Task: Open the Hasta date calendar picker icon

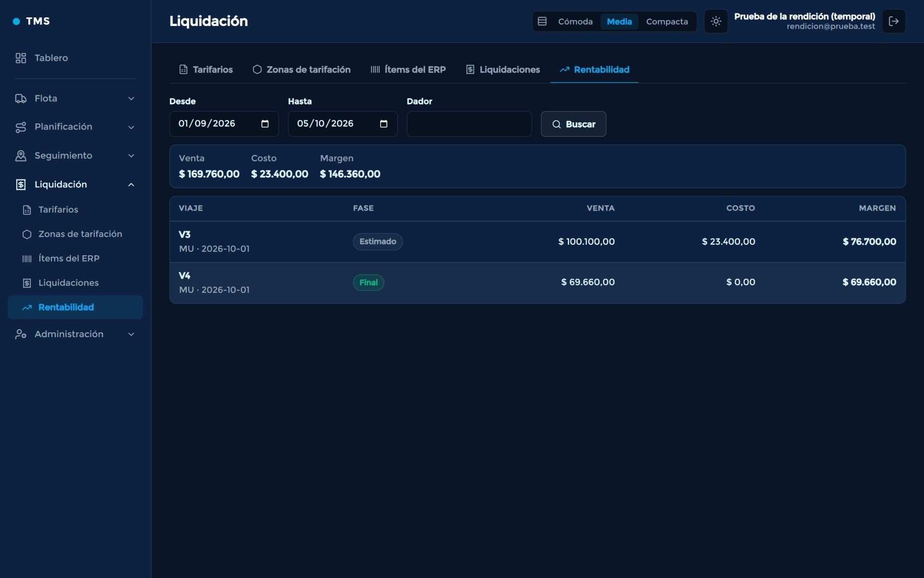Action: pyautogui.click(x=384, y=124)
